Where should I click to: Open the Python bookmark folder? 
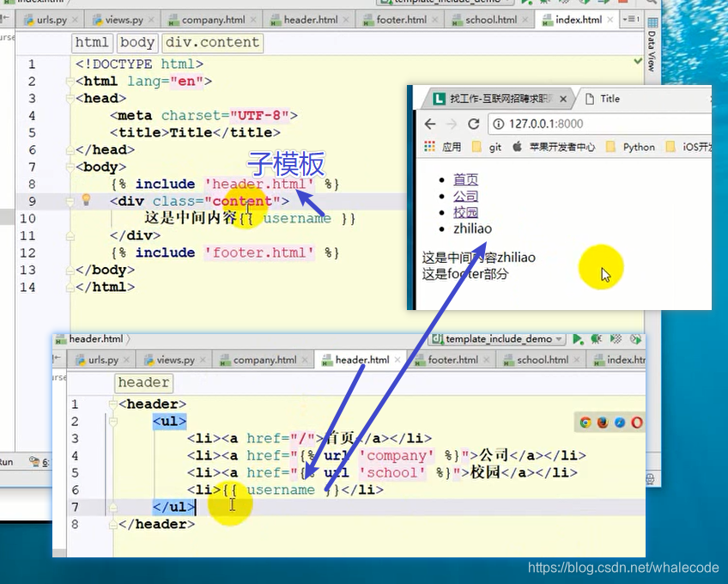pyautogui.click(x=631, y=147)
